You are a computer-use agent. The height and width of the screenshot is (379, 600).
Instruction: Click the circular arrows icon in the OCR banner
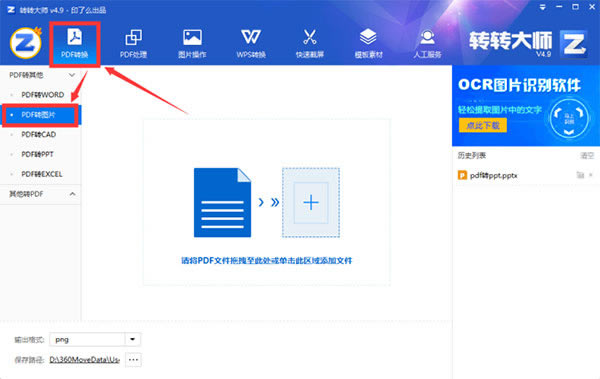coord(569,118)
